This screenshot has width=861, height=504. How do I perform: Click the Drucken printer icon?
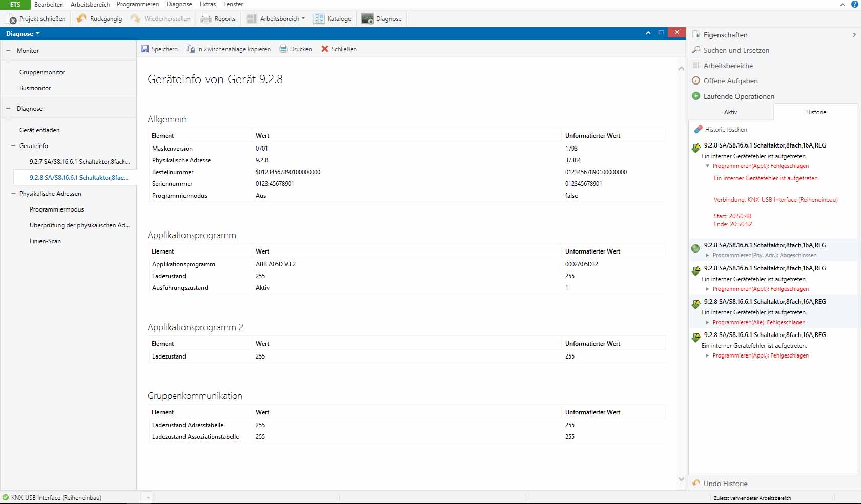pyautogui.click(x=283, y=49)
